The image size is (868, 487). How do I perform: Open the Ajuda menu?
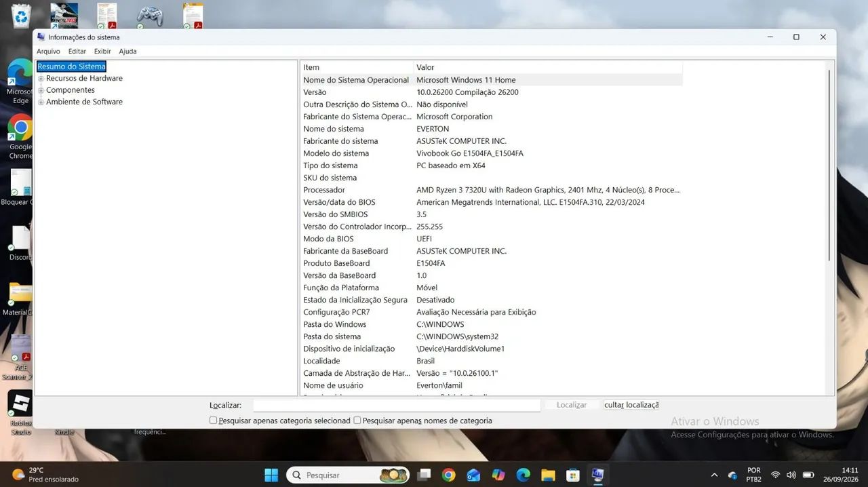pyautogui.click(x=127, y=52)
